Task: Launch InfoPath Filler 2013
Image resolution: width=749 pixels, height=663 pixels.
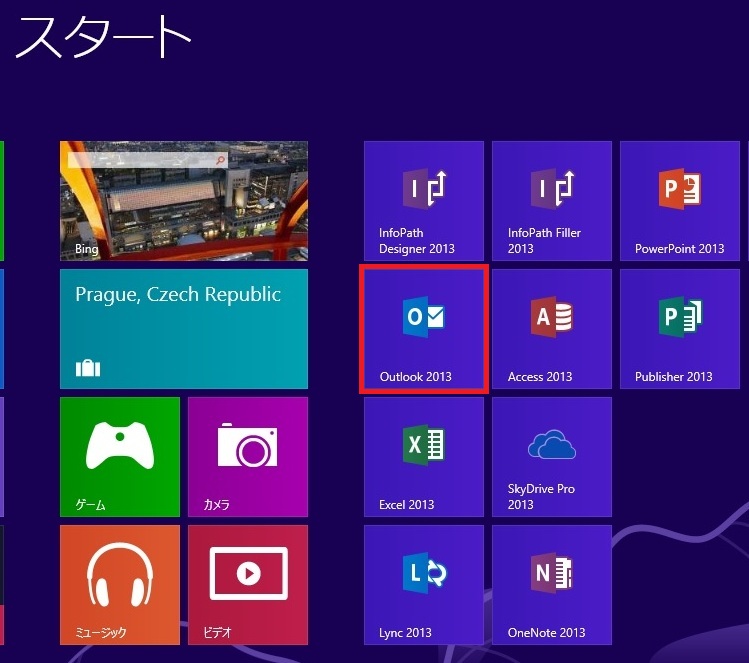Action: [x=552, y=201]
